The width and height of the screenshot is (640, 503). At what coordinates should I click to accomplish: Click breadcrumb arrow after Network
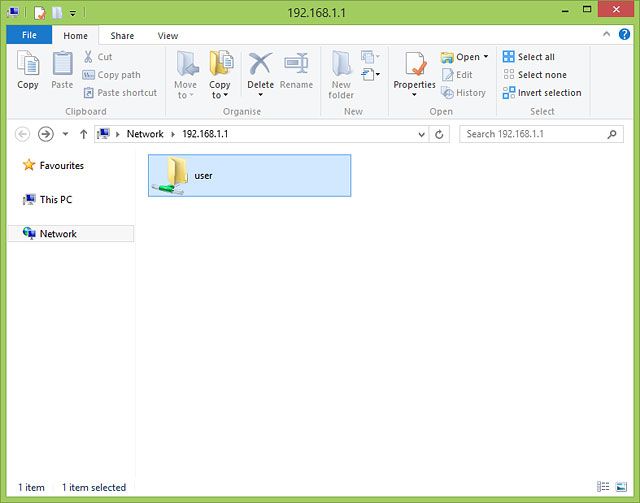coord(173,134)
